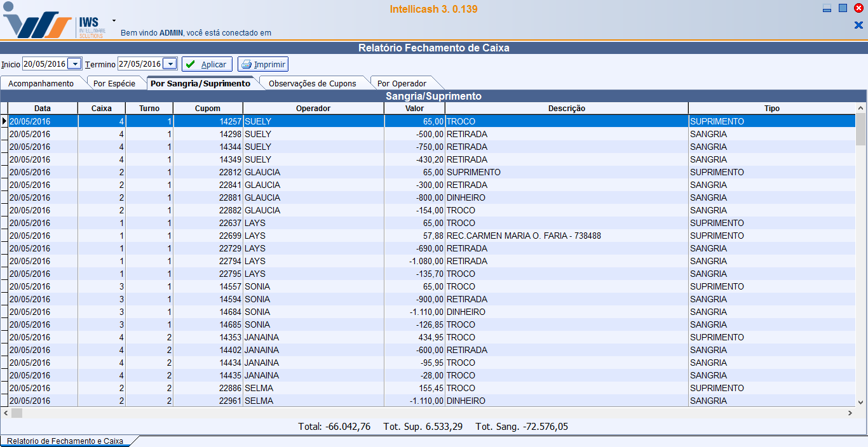Select the Por Sangria/Suprimento tab
Image resolution: width=868 pixels, height=447 pixels.
[x=200, y=83]
